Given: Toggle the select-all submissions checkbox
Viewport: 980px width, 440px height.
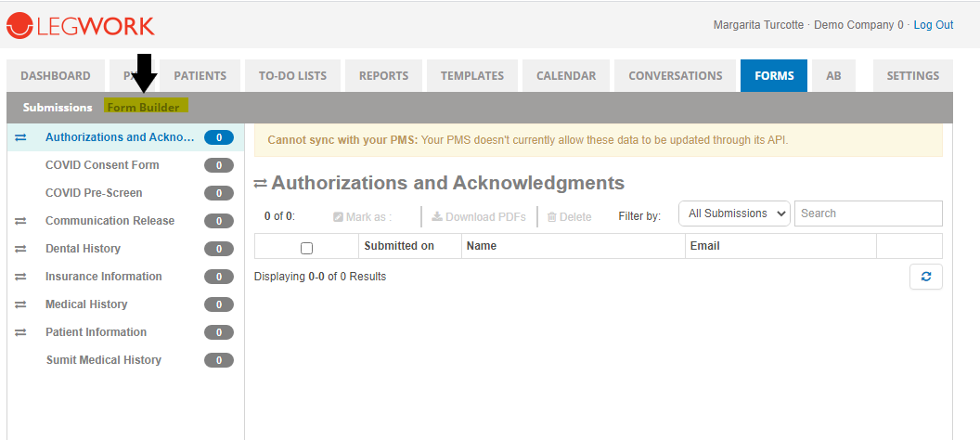Looking at the screenshot, I should [x=307, y=248].
